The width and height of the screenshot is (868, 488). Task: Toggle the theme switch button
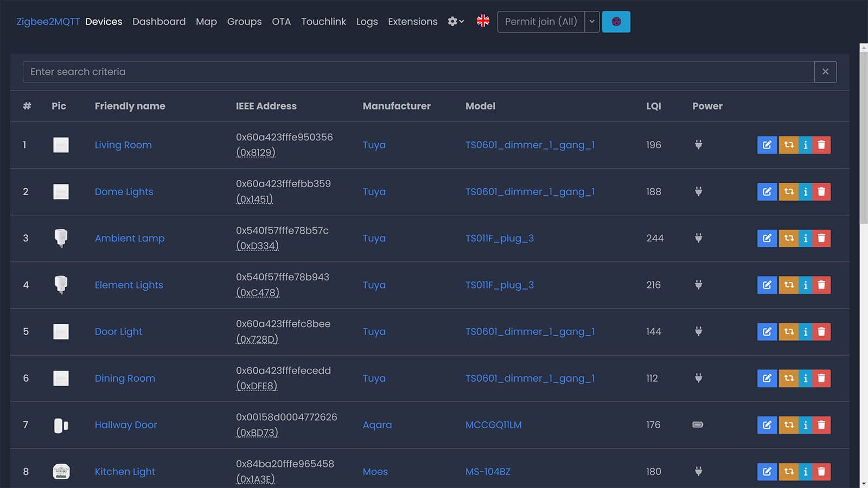coord(616,22)
